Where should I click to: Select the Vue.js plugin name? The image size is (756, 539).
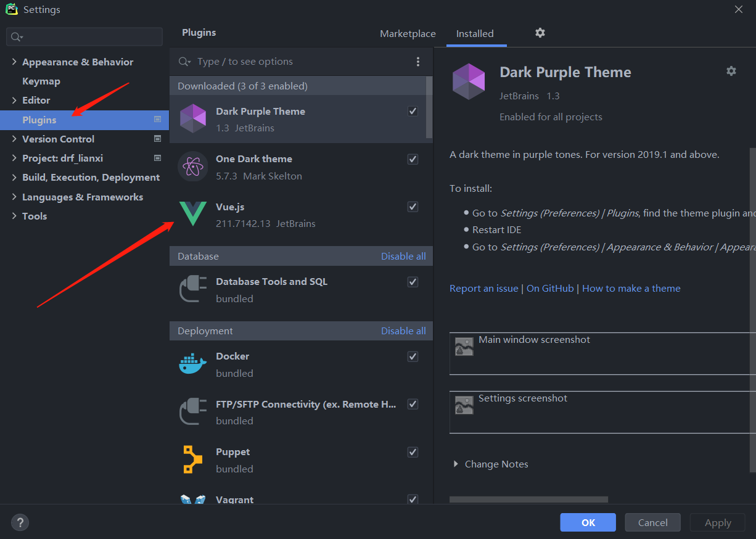[230, 207]
